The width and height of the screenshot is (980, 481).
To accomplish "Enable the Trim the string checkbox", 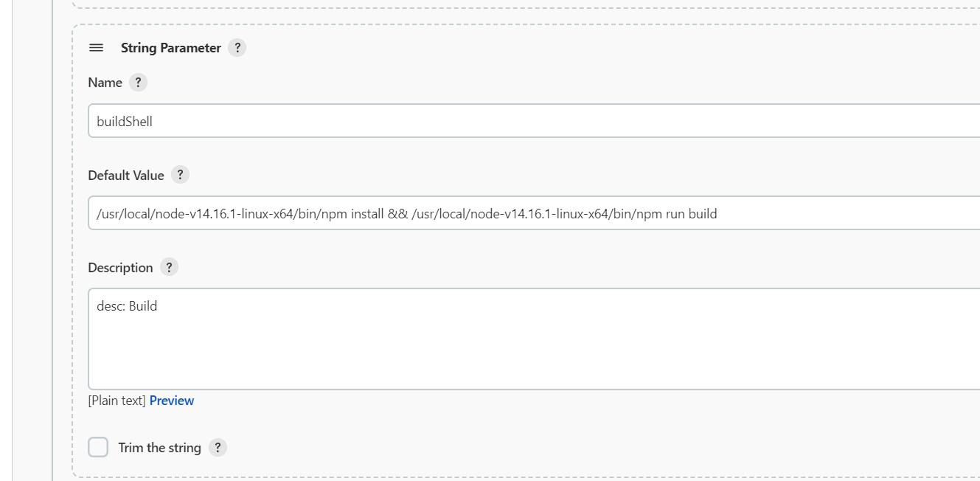I will 98,447.
